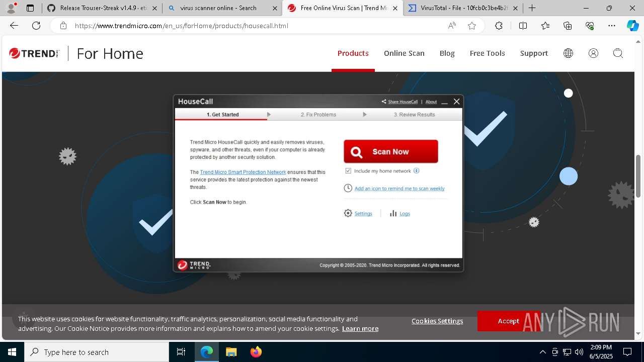The height and width of the screenshot is (362, 644).
Task: Click the Scan Now button
Action: point(391,151)
